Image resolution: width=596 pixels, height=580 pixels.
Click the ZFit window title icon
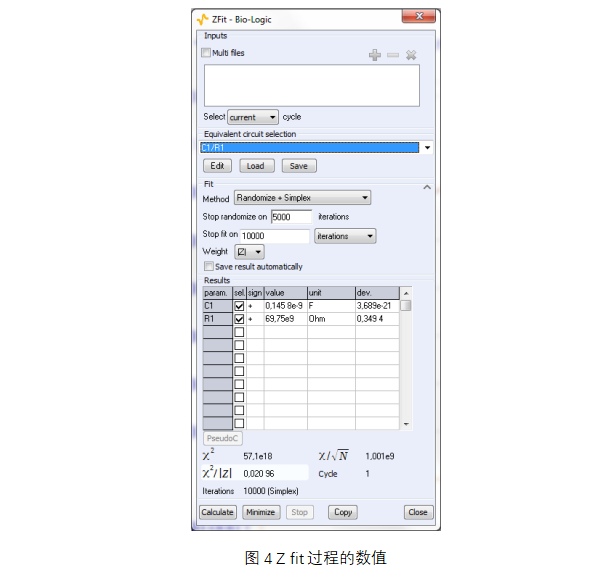[203, 19]
